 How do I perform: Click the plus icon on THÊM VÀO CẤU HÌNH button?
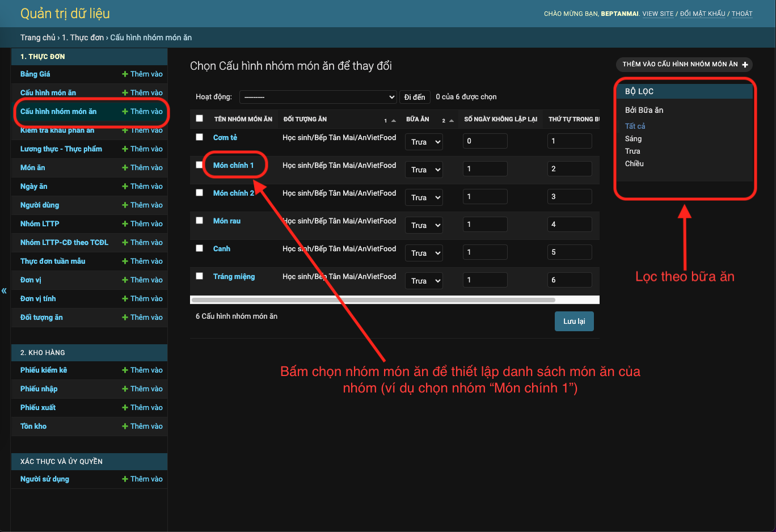pos(746,64)
